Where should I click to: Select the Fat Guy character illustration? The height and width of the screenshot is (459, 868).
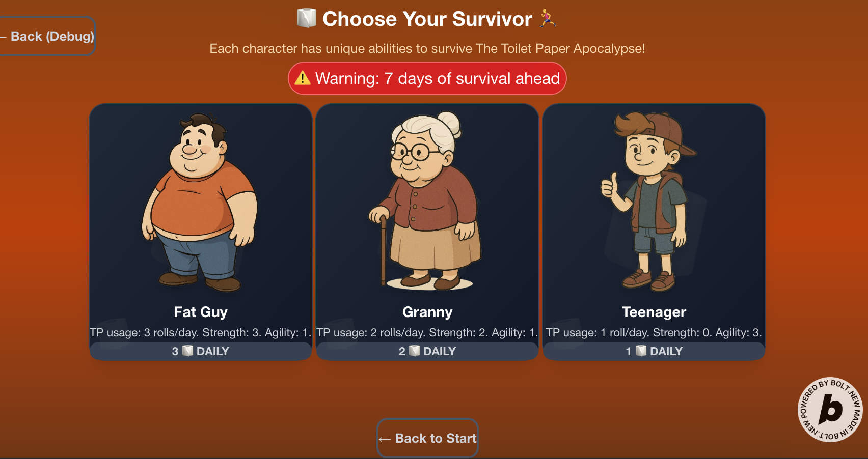coord(200,202)
